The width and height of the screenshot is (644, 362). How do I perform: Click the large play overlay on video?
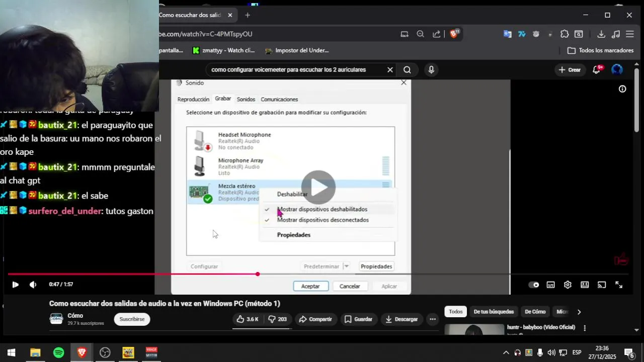pyautogui.click(x=318, y=187)
